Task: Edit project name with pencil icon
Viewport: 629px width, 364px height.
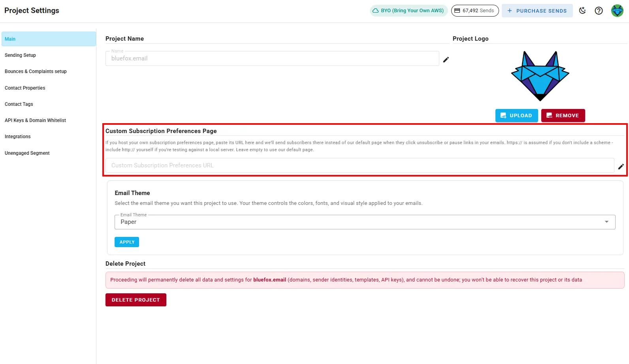Action: 446,60
